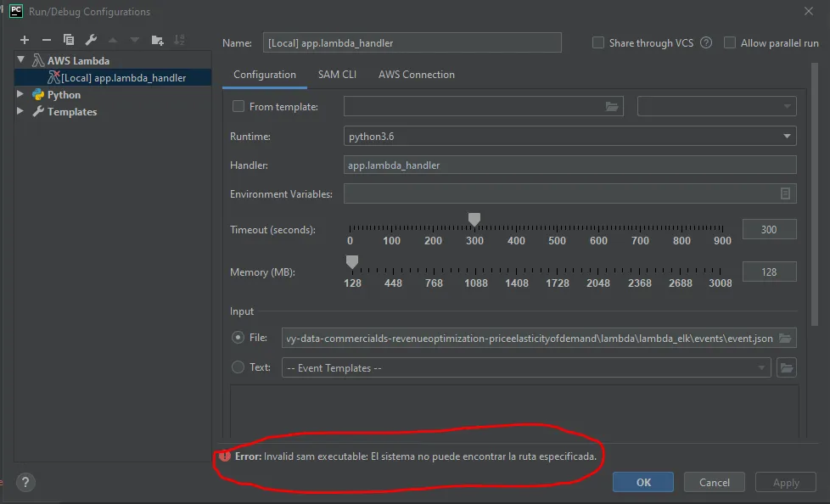Click the PyCharm logo icon in title bar
This screenshot has height=504, width=830.
[16, 11]
